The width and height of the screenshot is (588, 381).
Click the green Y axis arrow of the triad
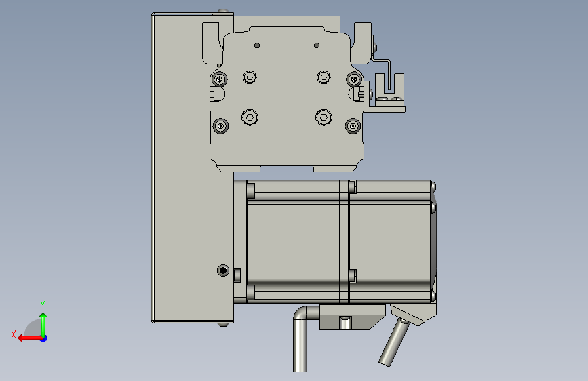pos(43,324)
